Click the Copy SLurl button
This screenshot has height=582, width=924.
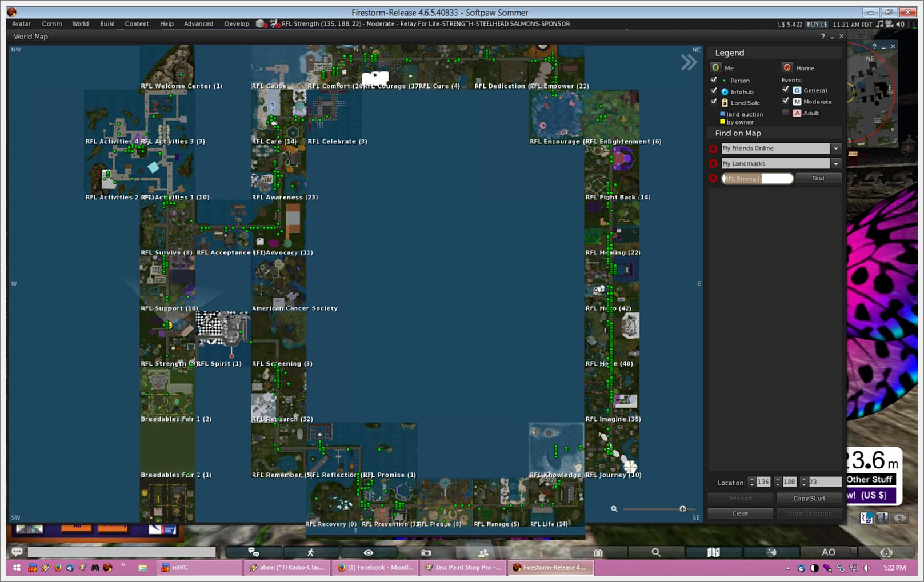click(x=809, y=499)
